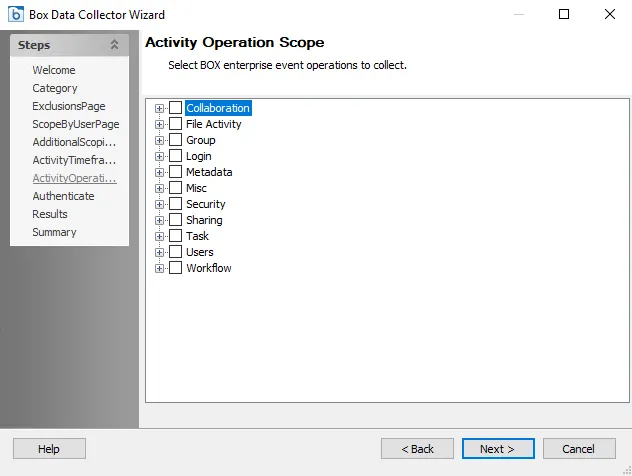This screenshot has width=632, height=476.
Task: Select the Collaboration tree label
Action: 218,108
